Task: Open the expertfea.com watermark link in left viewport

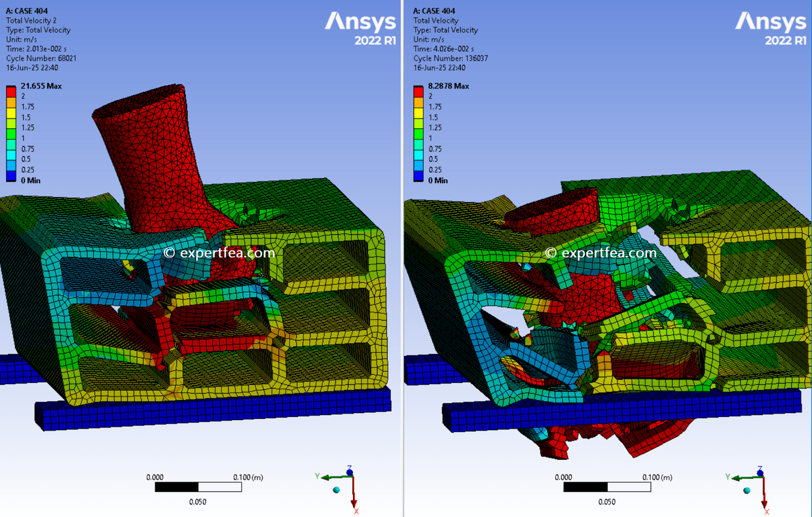Action: [x=218, y=251]
